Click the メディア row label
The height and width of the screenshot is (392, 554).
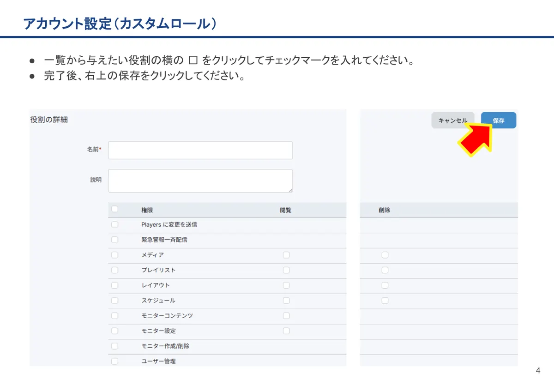(152, 255)
